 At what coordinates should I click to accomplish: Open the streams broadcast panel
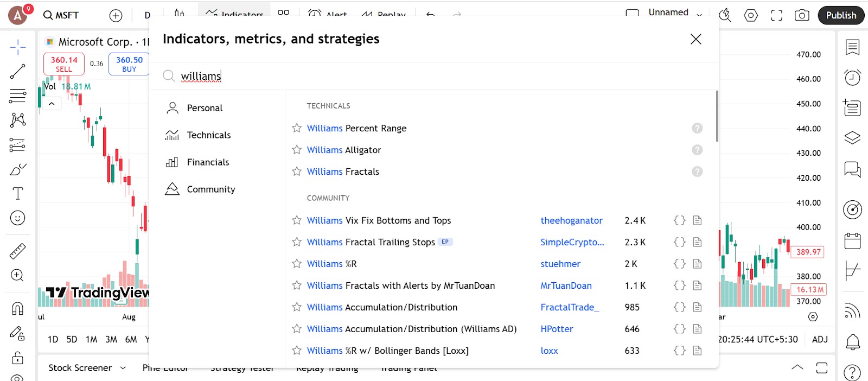point(852,311)
